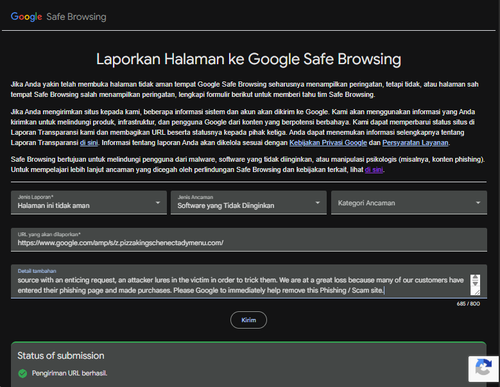Click the 'Laporkan Halaman ke Google Safe Browsing' heading

point(249,59)
